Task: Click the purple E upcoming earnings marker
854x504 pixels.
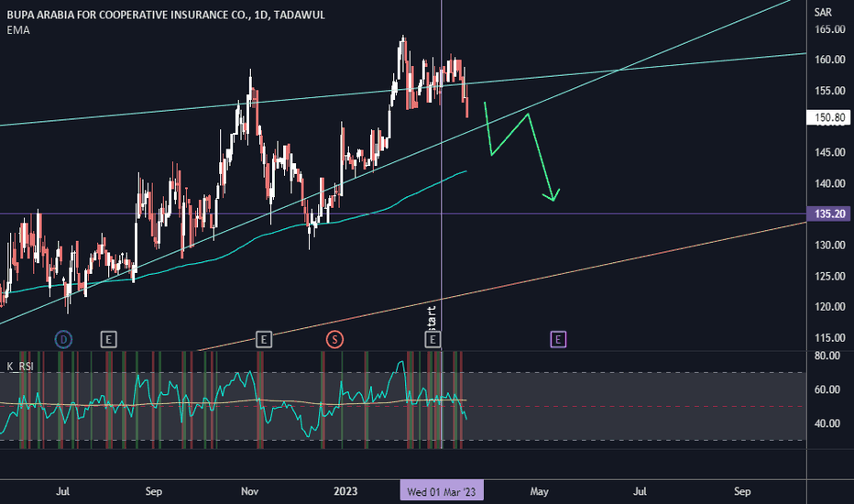Action: point(558,340)
